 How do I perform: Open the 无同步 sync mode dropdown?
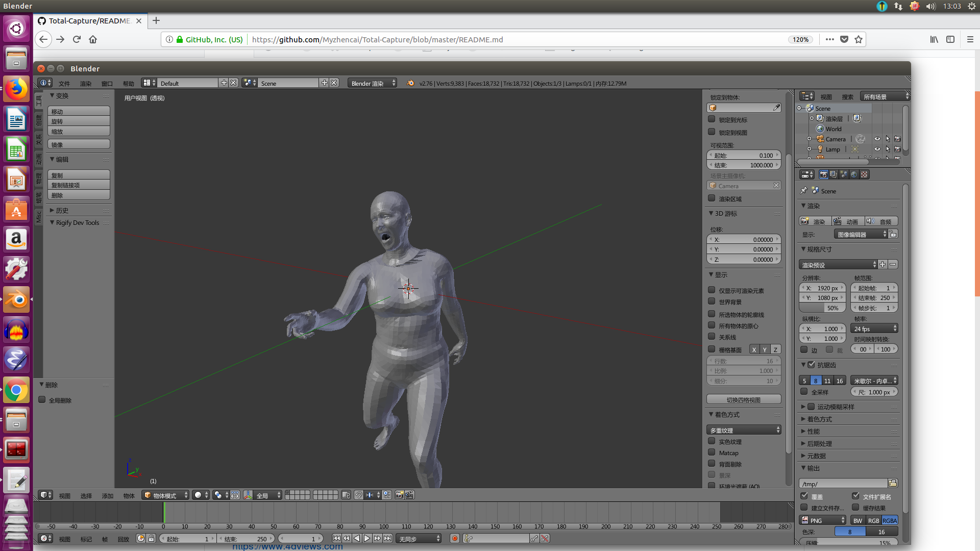(x=419, y=538)
